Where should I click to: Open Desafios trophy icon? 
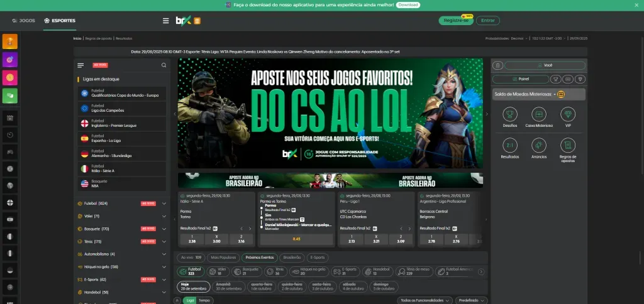pos(509,114)
